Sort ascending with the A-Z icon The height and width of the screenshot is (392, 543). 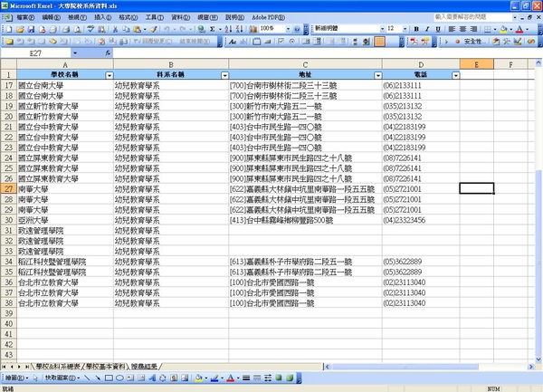pyautogui.click(x=229, y=30)
